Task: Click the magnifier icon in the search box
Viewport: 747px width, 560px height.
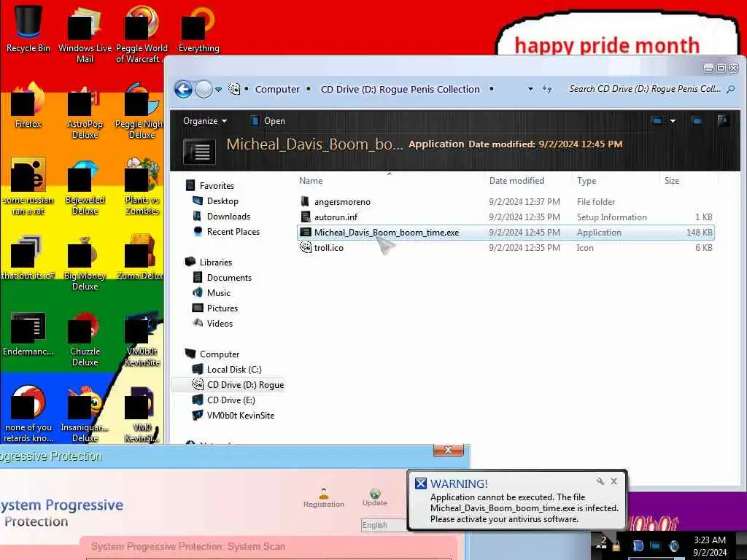Action: (x=730, y=89)
